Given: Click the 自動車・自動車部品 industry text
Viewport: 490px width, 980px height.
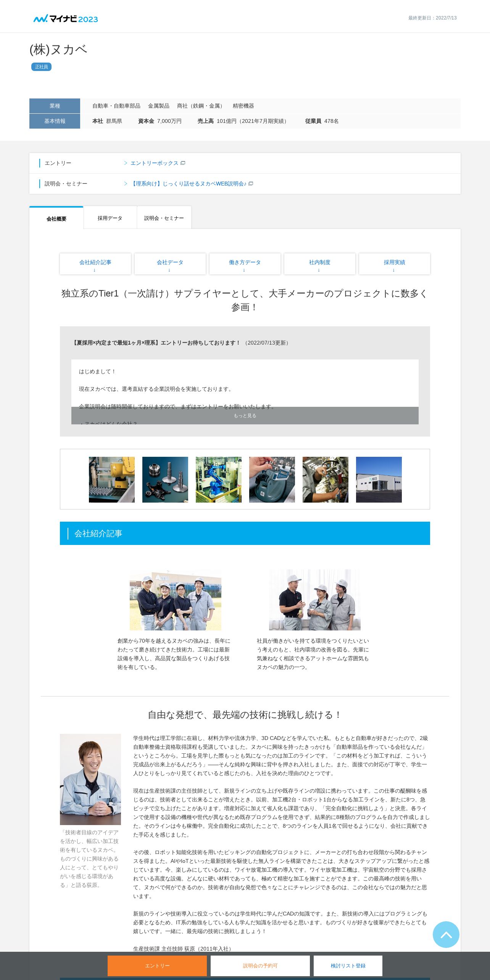Looking at the screenshot, I should tap(116, 106).
